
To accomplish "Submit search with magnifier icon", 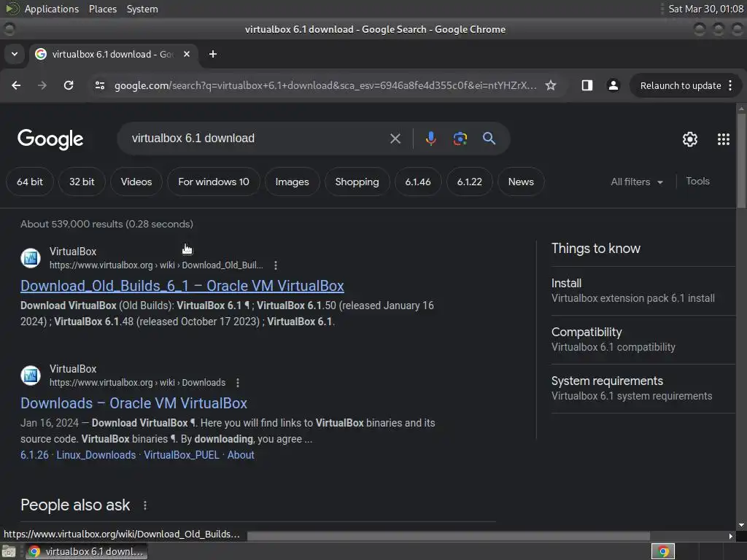I will click(x=489, y=139).
